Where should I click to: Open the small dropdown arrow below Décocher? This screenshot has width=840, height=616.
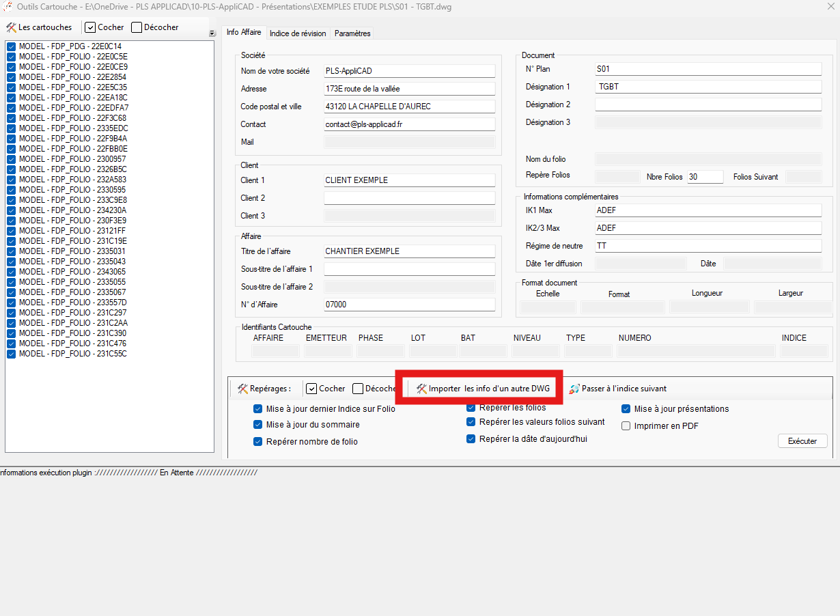point(212,33)
